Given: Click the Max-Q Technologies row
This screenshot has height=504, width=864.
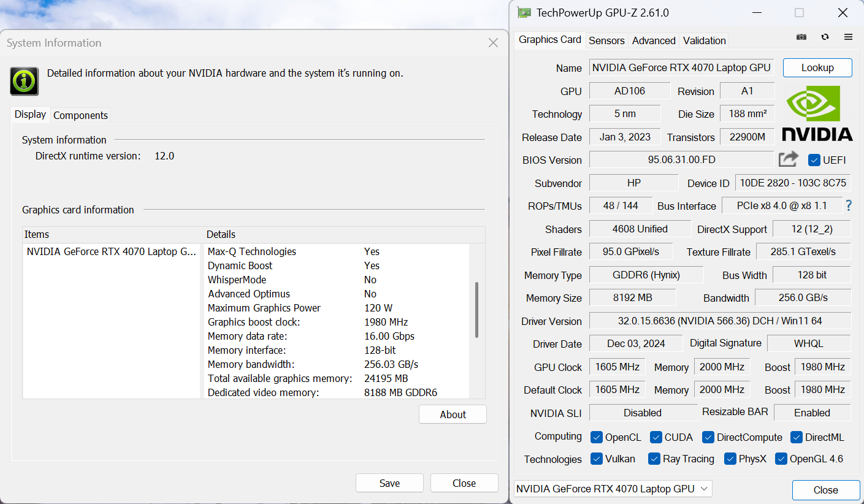Looking at the screenshot, I should [337, 251].
